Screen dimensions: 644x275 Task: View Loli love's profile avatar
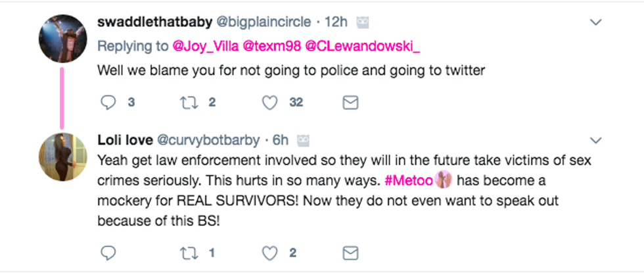pos(62,157)
